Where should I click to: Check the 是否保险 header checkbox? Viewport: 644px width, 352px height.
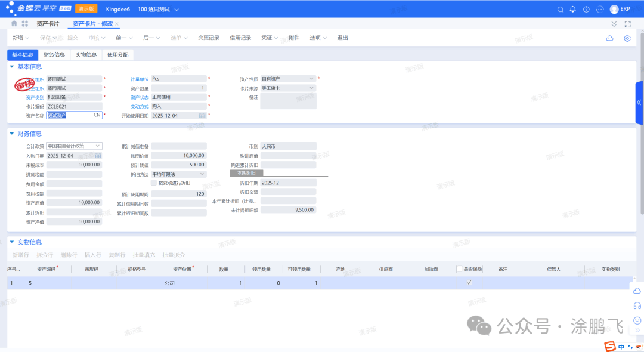(460, 269)
